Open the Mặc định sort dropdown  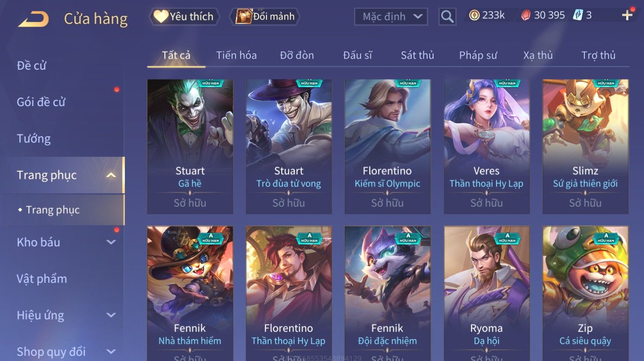tap(391, 17)
